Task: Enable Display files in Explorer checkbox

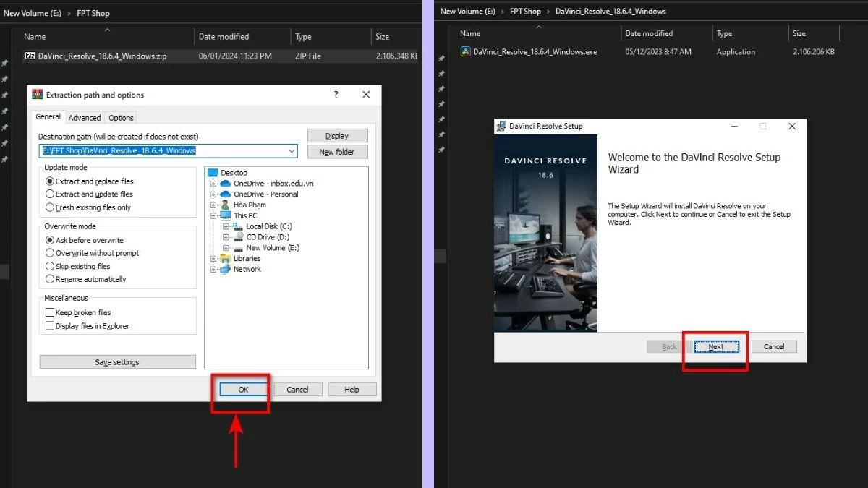Action: [x=50, y=326]
